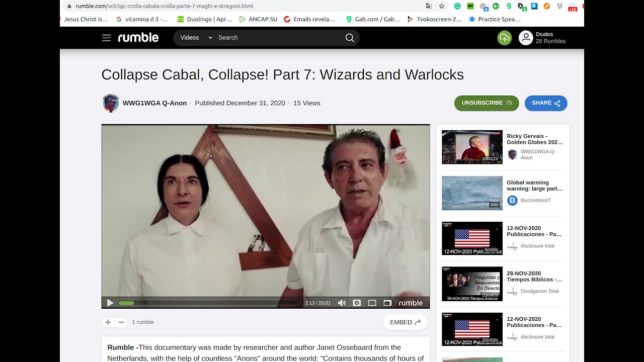The image size is (644, 362).
Task: Open 12-NOV-2020 Publicaciones 20m58s thumbnail
Action: pos(472,329)
